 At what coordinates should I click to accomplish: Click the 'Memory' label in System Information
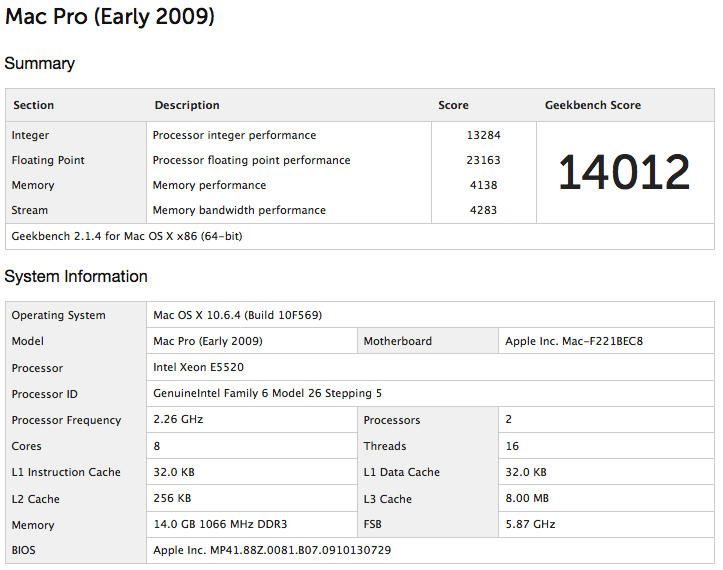click(x=33, y=525)
